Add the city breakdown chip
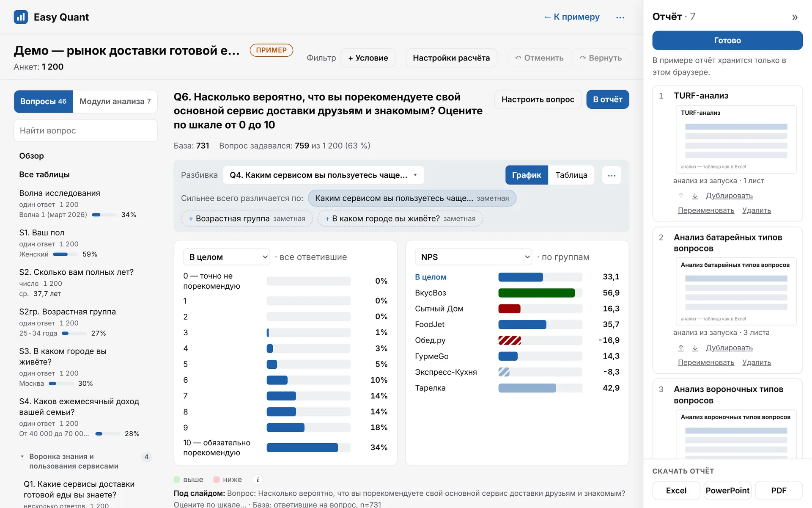This screenshot has height=508, width=812. (x=400, y=219)
